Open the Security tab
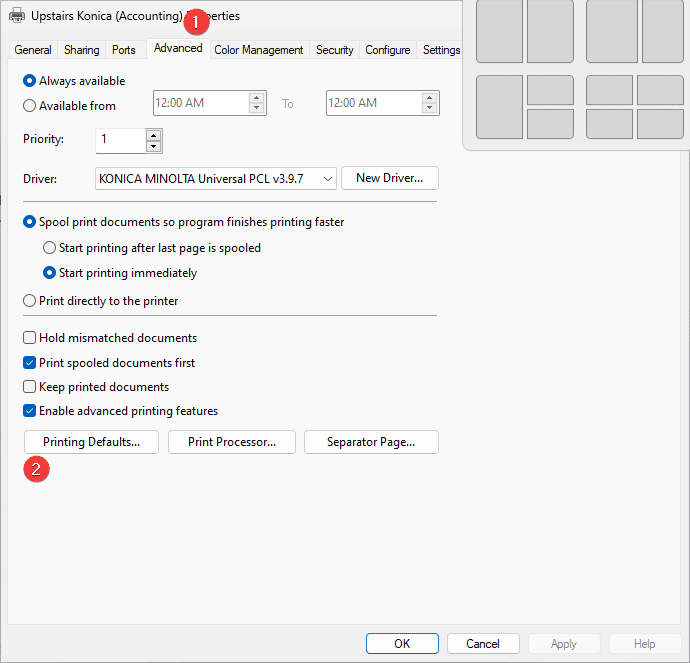 pyautogui.click(x=334, y=50)
